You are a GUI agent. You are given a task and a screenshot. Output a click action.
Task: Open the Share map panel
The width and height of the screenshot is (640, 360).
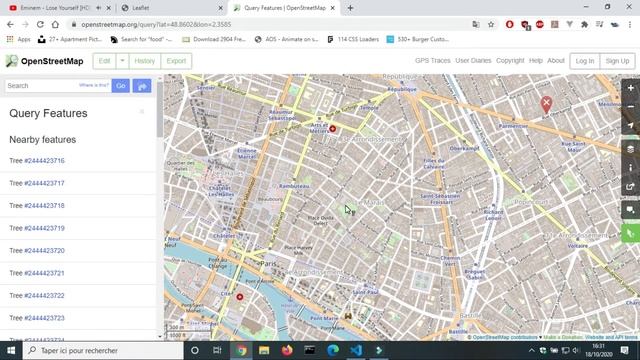point(631,187)
